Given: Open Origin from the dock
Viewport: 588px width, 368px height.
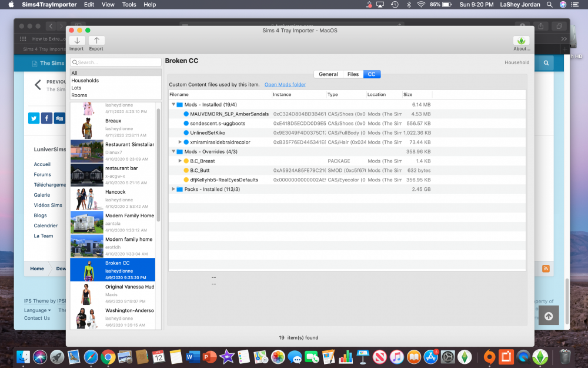Looking at the screenshot, I should point(489,357).
